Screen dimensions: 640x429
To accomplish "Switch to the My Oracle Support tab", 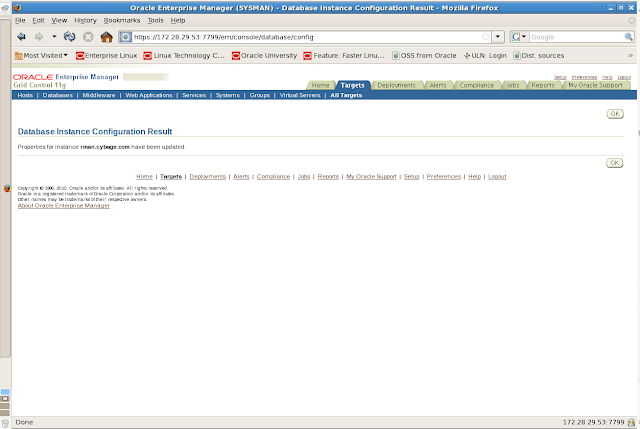I will click(595, 85).
